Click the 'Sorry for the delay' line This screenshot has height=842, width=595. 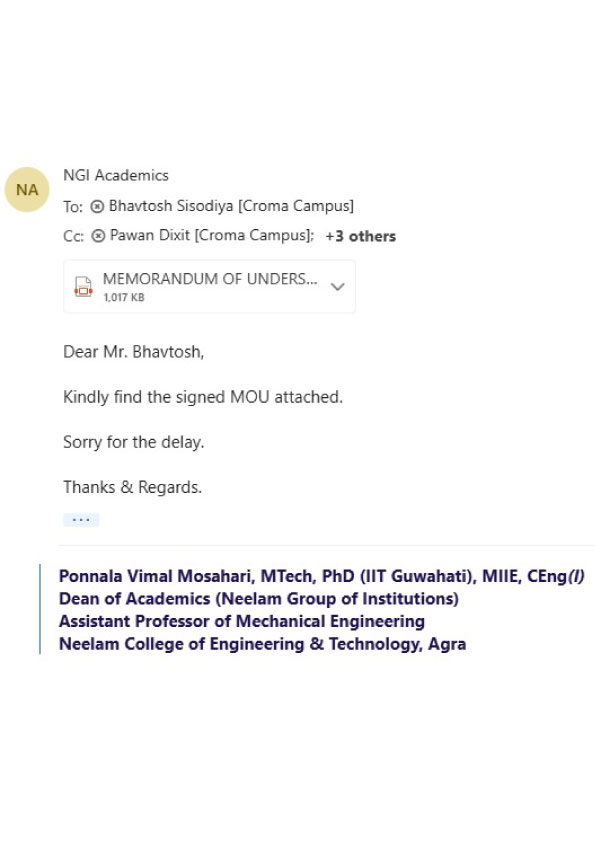tap(134, 442)
